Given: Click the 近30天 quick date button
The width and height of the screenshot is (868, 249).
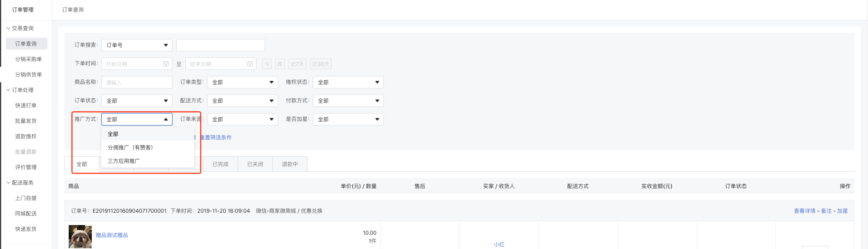Looking at the screenshot, I should tap(321, 64).
